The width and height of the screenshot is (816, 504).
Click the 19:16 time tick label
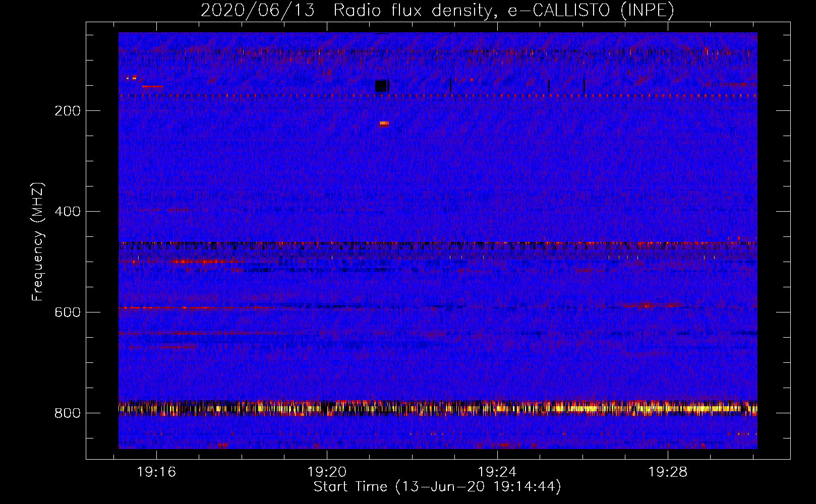[156, 472]
